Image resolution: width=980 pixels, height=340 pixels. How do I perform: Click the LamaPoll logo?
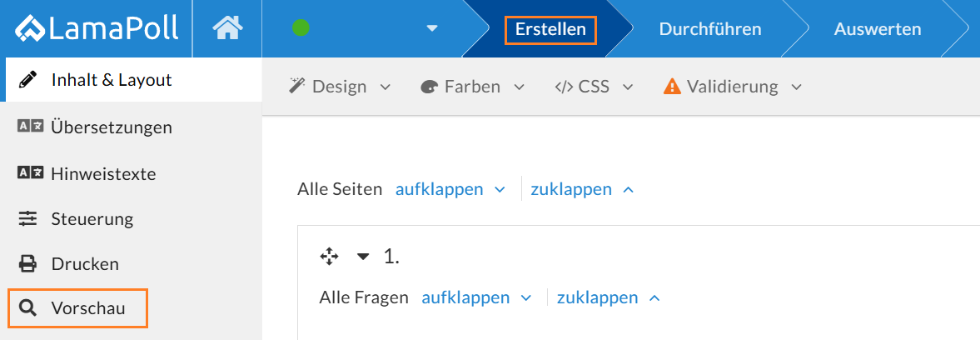coord(96,28)
